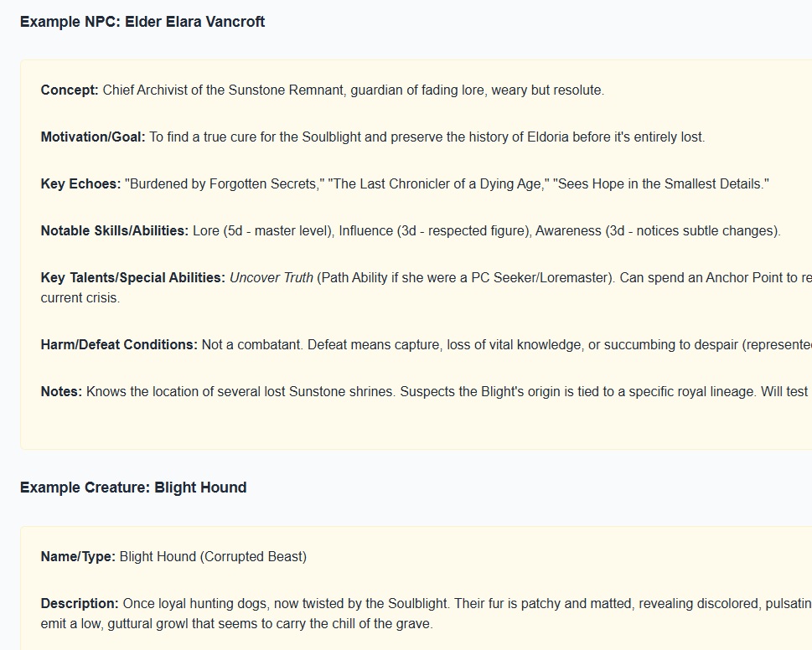
Task: Click the Description: label in creature card
Action: tap(80, 604)
